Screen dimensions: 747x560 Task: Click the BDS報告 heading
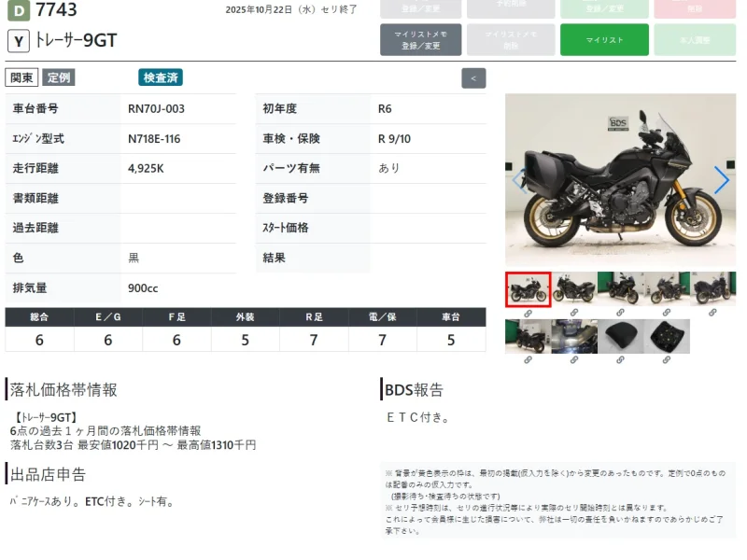[414, 390]
